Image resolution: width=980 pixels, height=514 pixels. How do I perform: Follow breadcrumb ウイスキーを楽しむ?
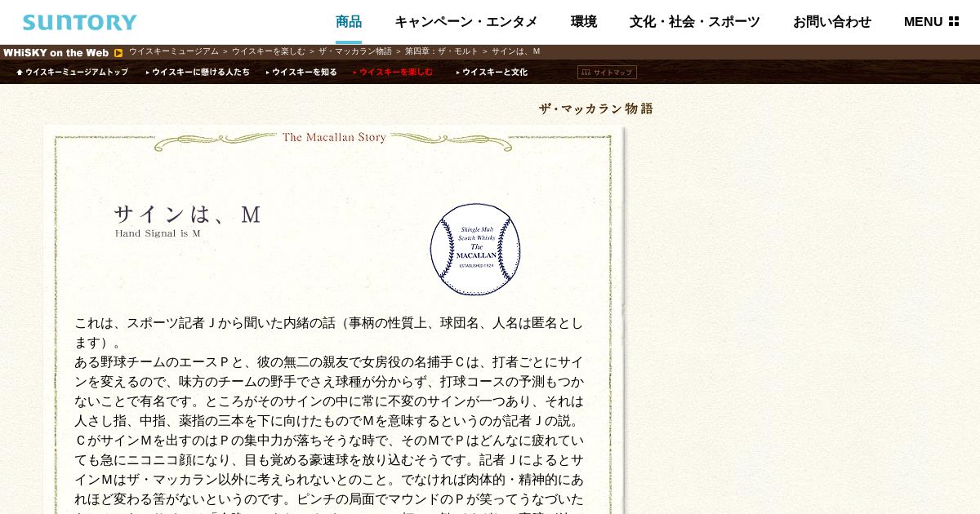pos(269,51)
